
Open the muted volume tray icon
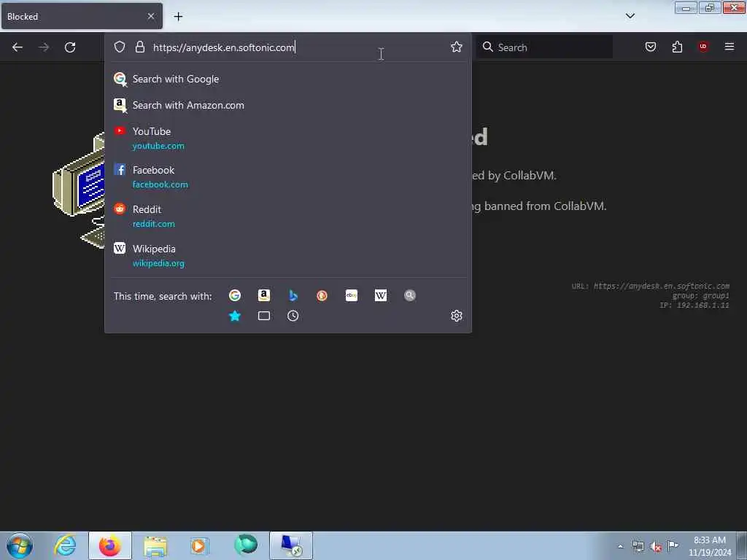click(x=656, y=547)
